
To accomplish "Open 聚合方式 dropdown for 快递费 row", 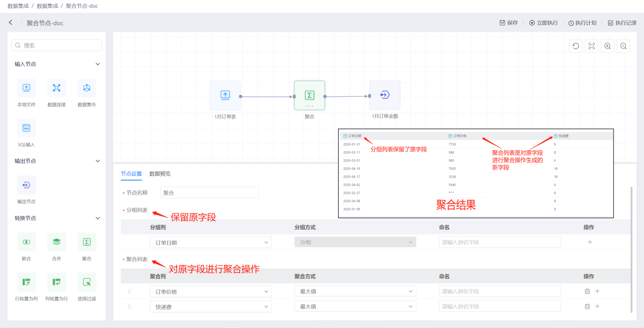I will [x=355, y=307].
